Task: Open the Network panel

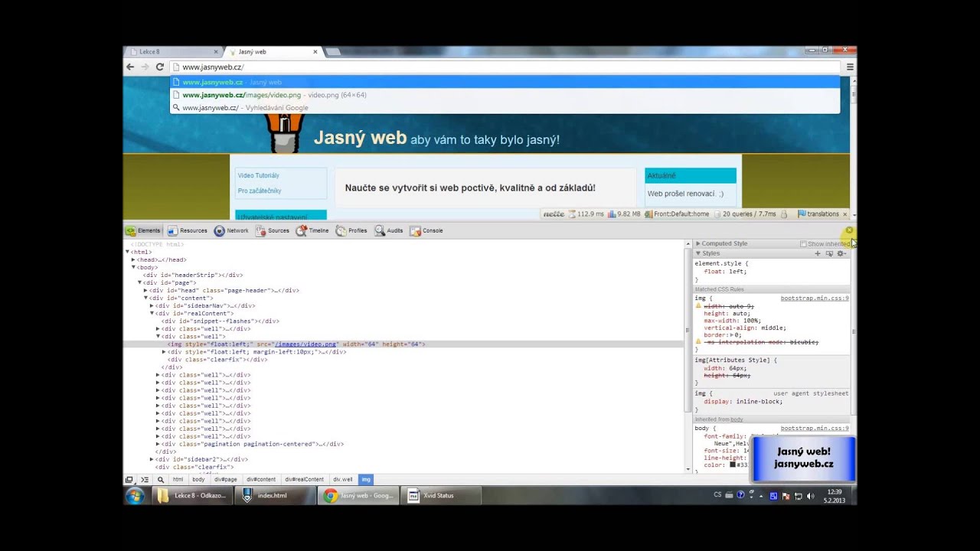Action: (231, 230)
